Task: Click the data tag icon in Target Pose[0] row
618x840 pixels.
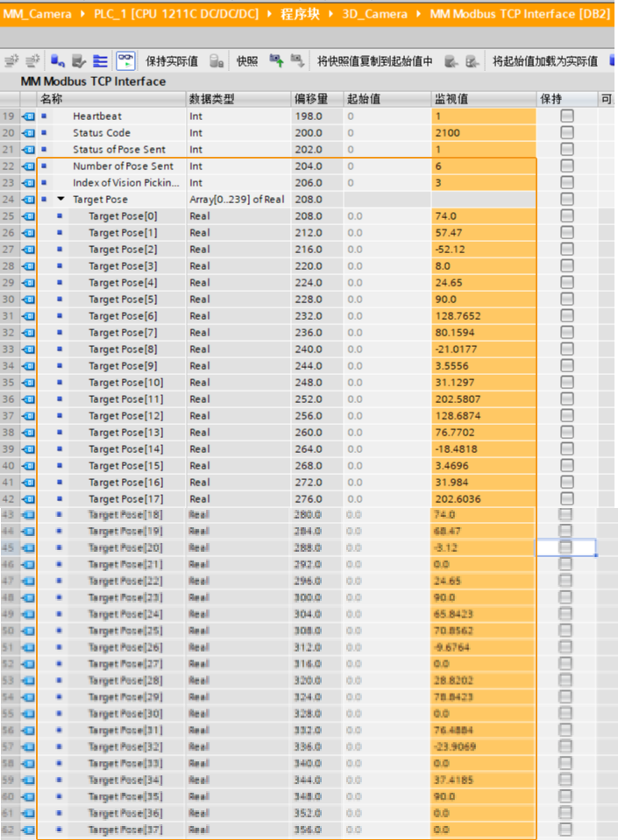Action: pyautogui.click(x=28, y=215)
